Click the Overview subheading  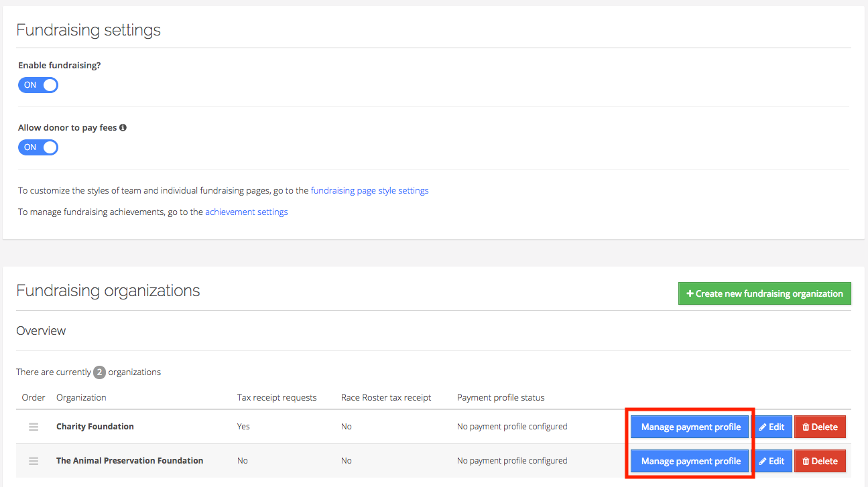tap(41, 331)
